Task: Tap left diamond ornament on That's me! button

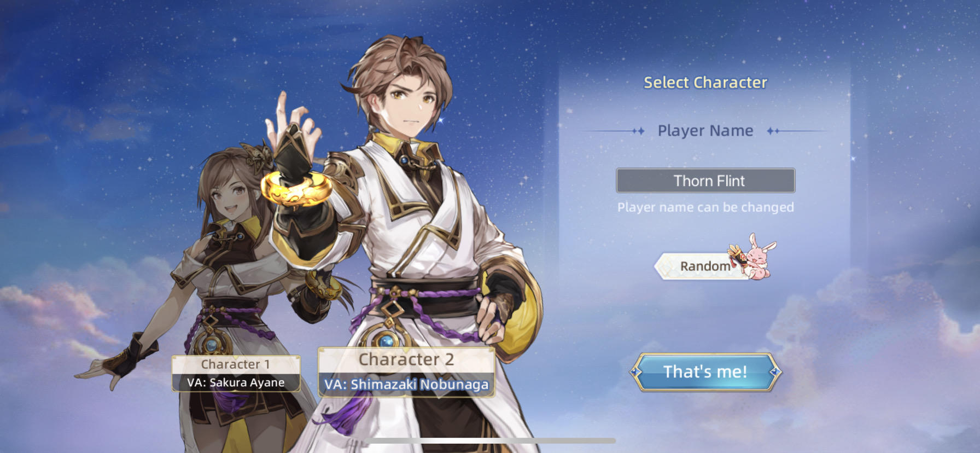Action: tap(635, 372)
